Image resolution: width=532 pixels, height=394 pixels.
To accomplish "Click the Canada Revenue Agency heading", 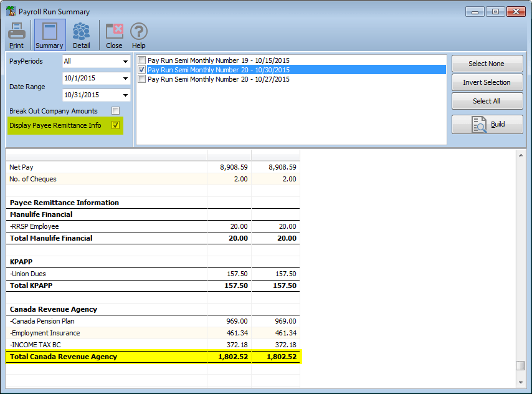I will pyautogui.click(x=54, y=309).
